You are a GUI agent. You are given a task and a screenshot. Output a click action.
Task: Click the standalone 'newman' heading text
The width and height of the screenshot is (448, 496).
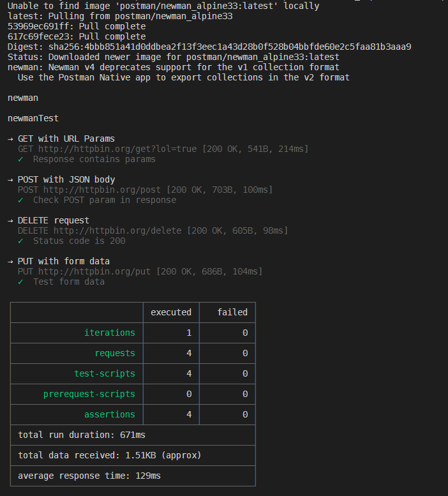coord(23,98)
